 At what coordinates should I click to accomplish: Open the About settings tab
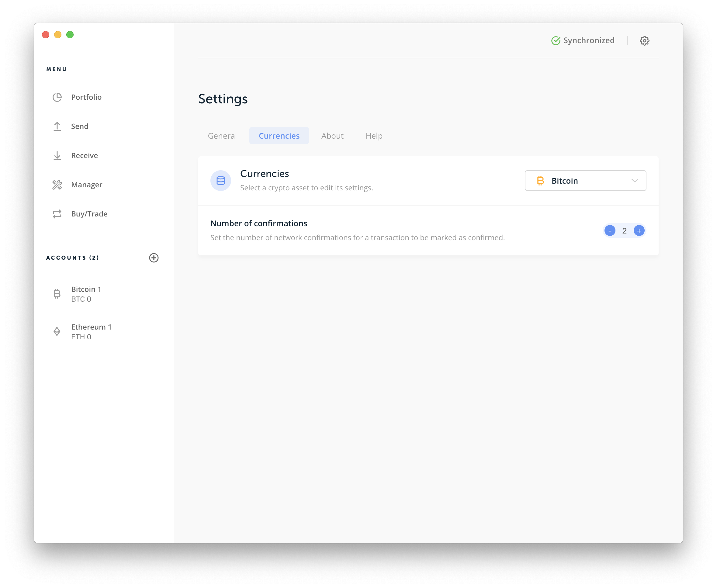pyautogui.click(x=332, y=136)
